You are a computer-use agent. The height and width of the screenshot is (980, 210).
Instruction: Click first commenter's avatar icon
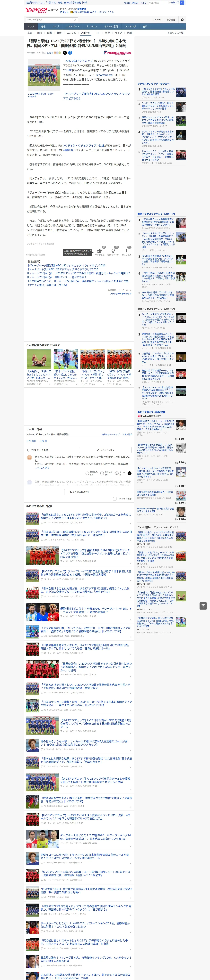tap(29, 458)
